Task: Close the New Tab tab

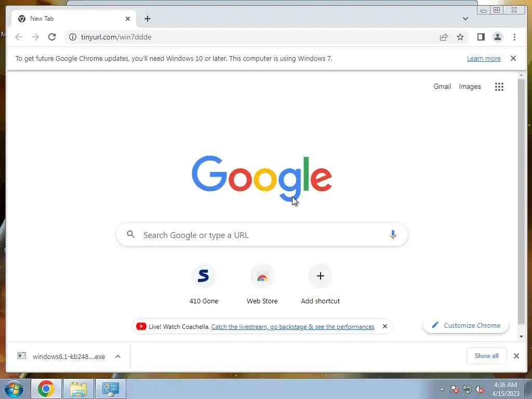Action: [128, 19]
